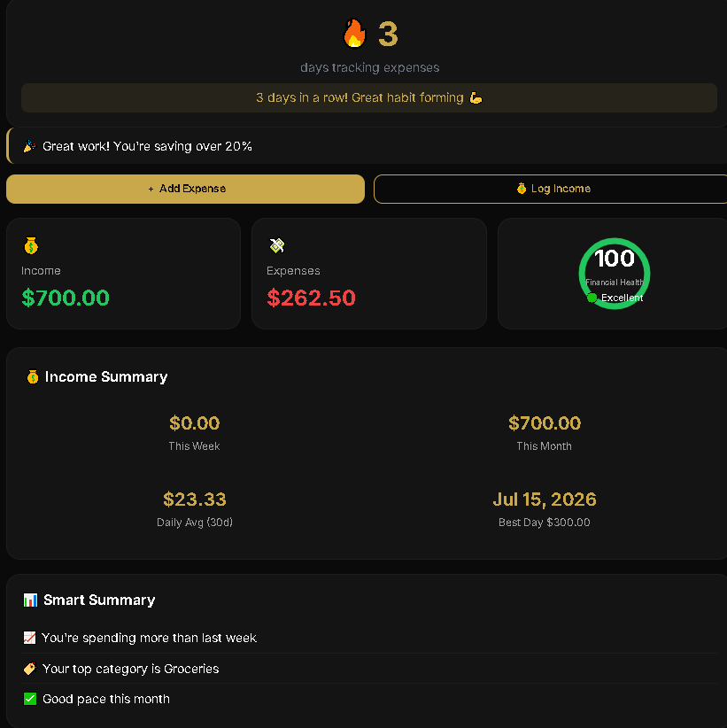Select the green Excellent status dot

pyautogui.click(x=592, y=298)
